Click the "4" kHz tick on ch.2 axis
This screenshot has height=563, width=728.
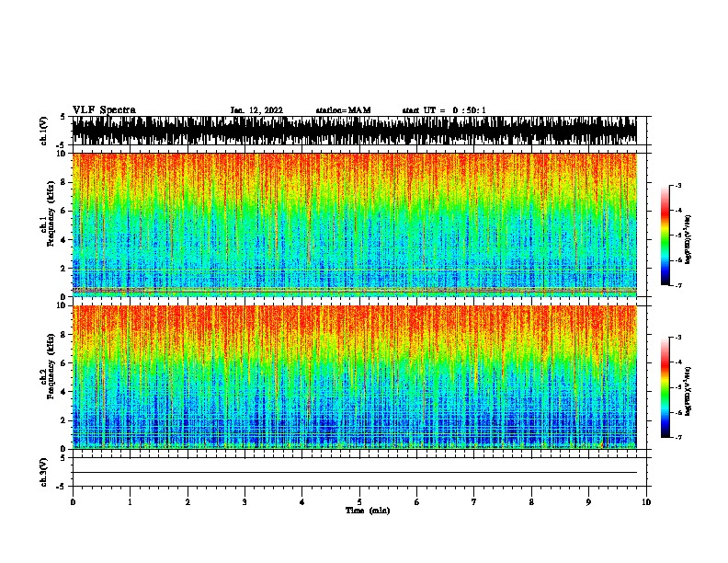[63, 392]
